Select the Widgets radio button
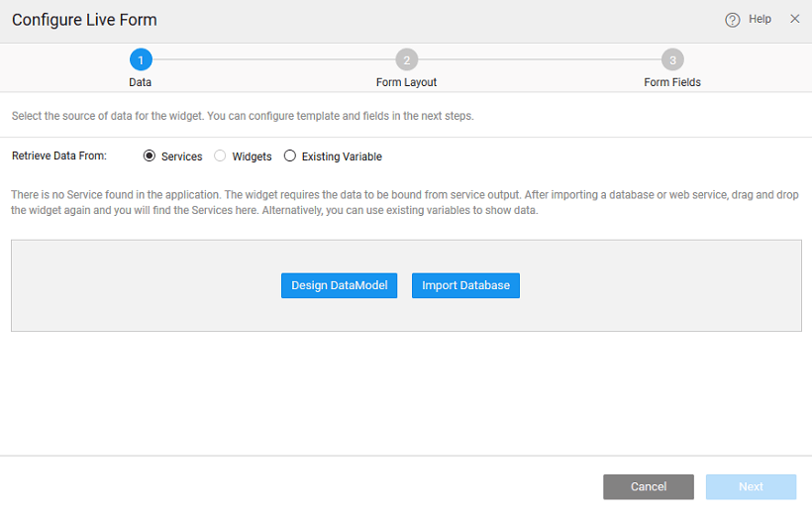The height and width of the screenshot is (516, 812). coord(220,155)
